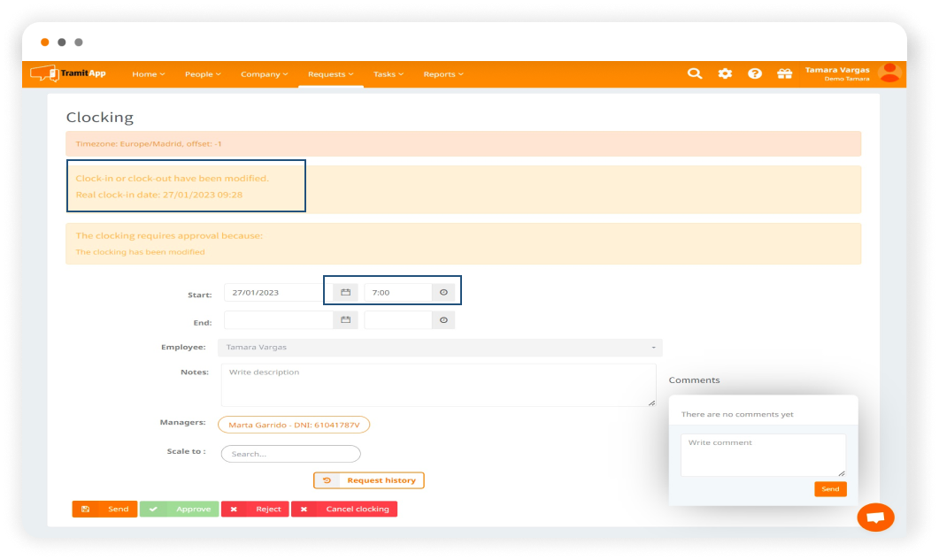Click the Request history button
939x560 pixels.
pyautogui.click(x=369, y=480)
